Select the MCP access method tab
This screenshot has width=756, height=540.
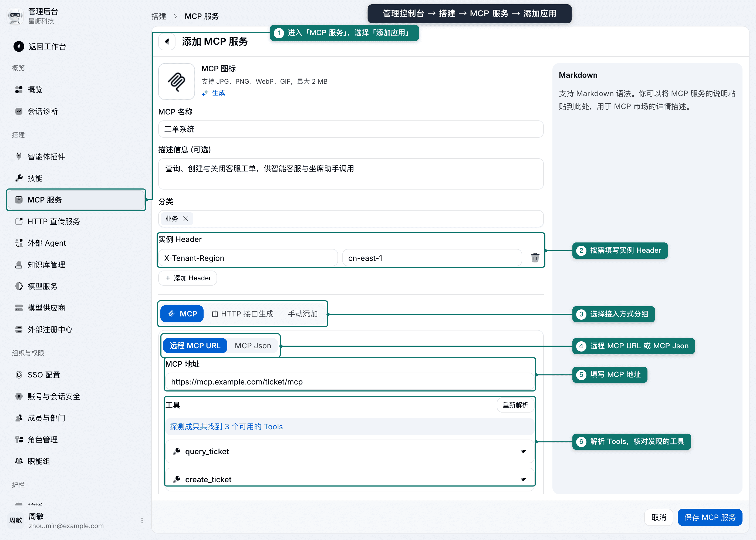[x=182, y=313]
